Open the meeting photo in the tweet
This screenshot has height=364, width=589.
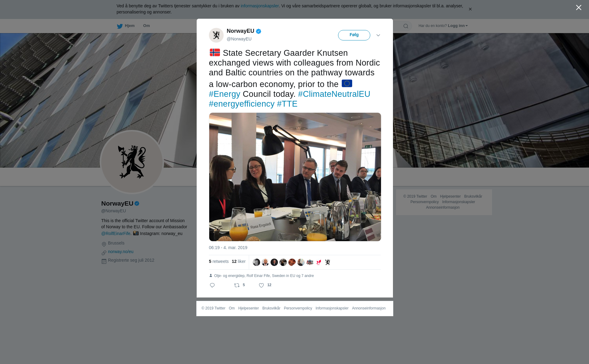[295, 177]
